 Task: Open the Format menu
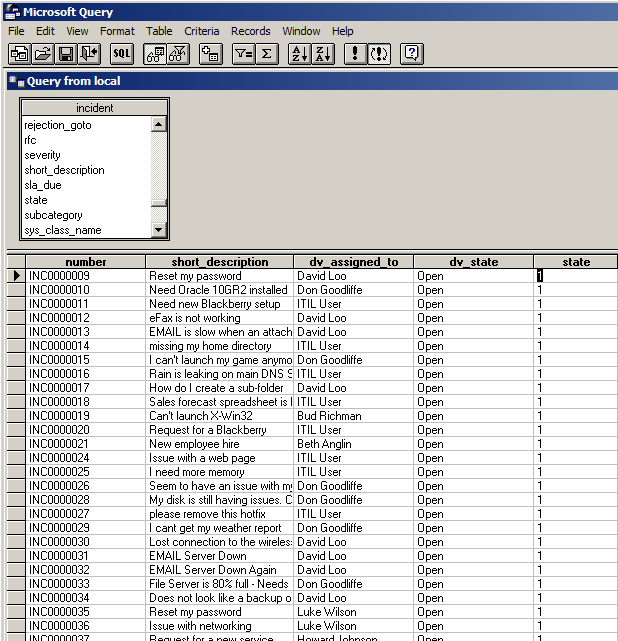pos(117,31)
